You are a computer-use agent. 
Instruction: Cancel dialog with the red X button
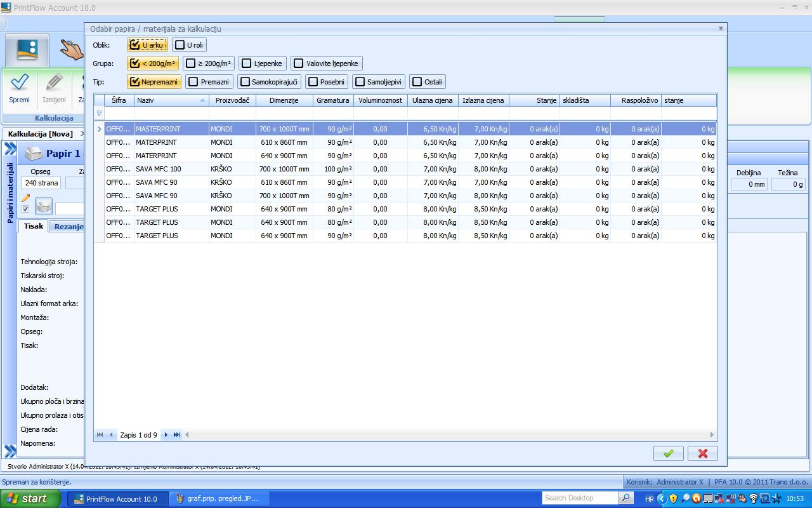[x=702, y=453]
